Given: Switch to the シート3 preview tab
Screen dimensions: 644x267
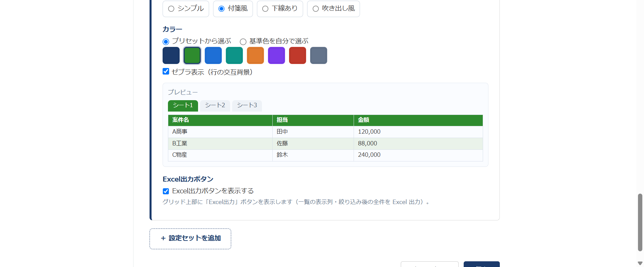Looking at the screenshot, I should pos(247,106).
